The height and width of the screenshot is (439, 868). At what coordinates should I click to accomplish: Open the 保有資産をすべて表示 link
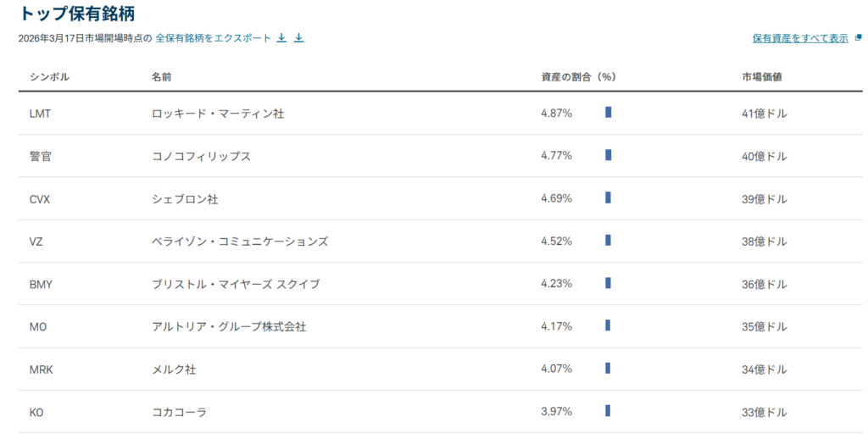pos(799,38)
